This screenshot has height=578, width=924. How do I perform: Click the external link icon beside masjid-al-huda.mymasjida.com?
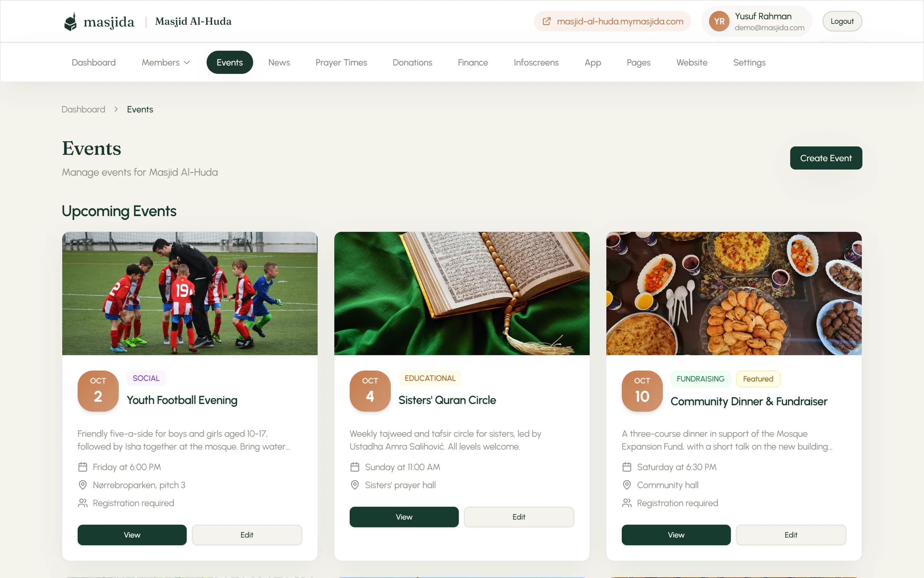click(x=546, y=22)
